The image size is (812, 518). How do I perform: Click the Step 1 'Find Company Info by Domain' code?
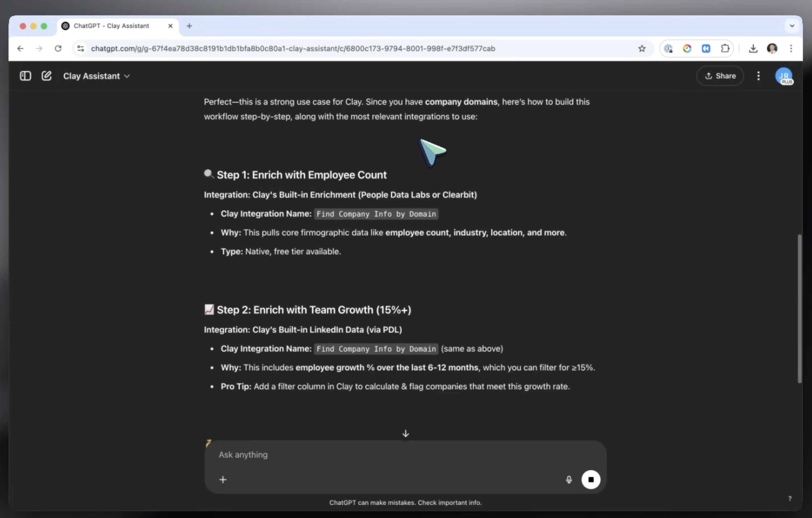coord(376,214)
